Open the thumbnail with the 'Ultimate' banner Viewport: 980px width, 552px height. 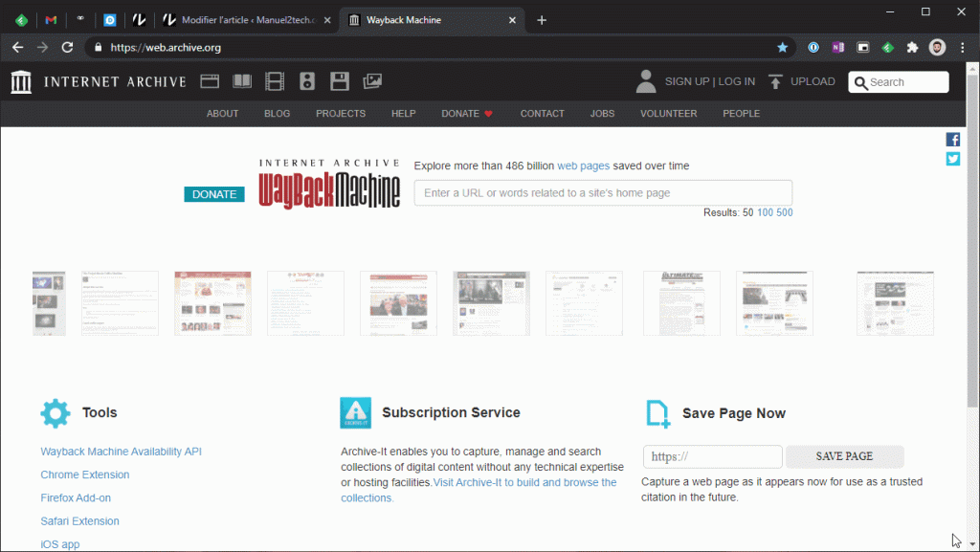tap(681, 303)
